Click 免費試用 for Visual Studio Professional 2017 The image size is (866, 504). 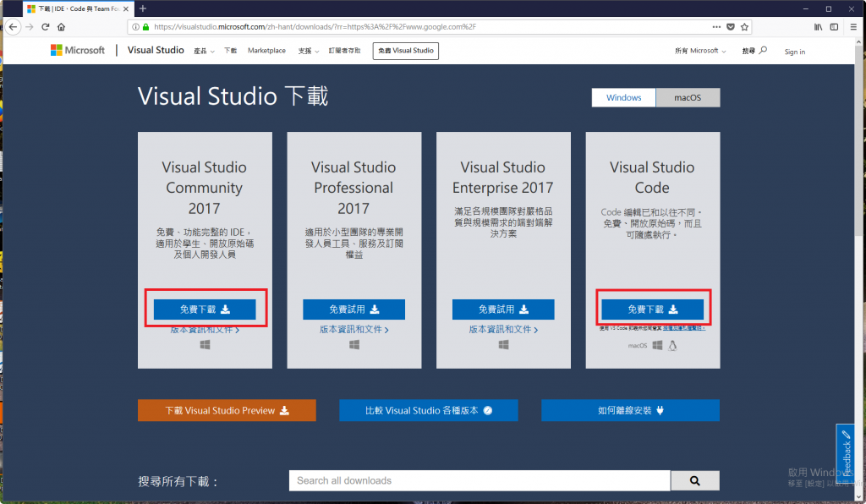354,310
